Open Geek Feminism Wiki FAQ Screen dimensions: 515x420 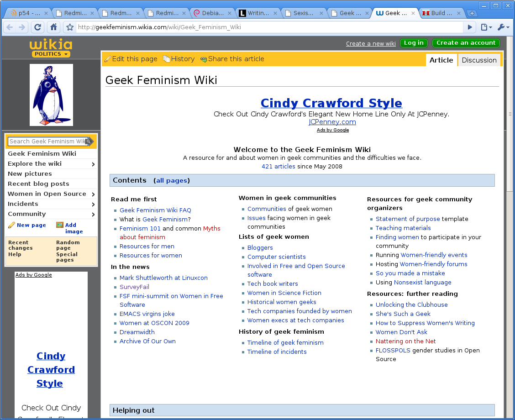(155, 210)
